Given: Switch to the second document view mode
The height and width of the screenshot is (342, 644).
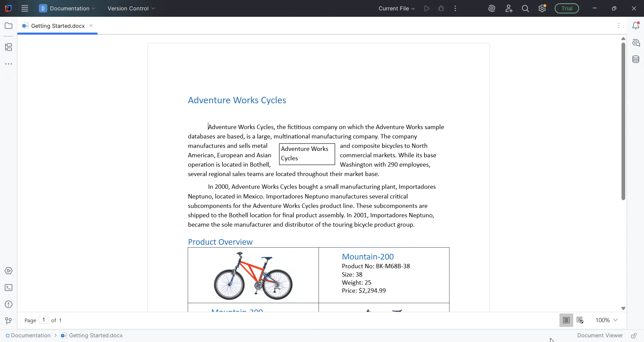Looking at the screenshot, I should tap(580, 320).
